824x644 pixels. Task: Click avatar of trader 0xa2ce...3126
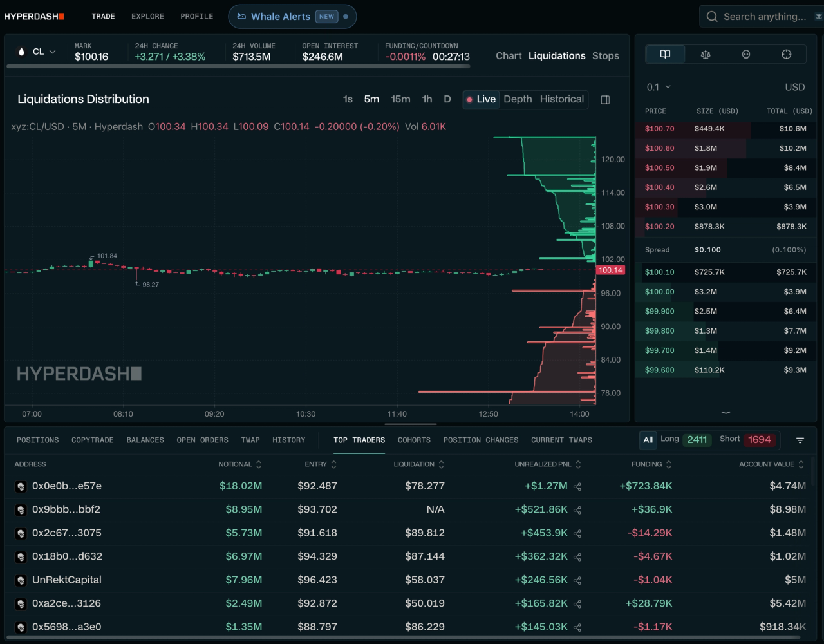tap(21, 604)
